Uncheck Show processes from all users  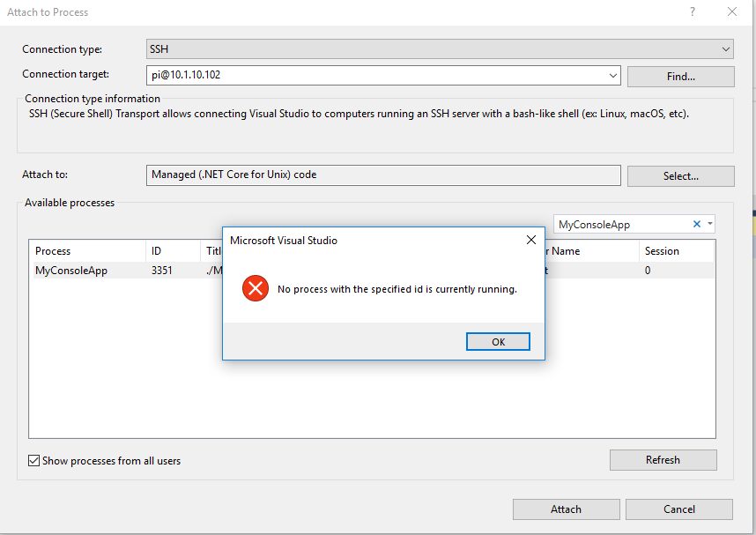pyautogui.click(x=35, y=460)
